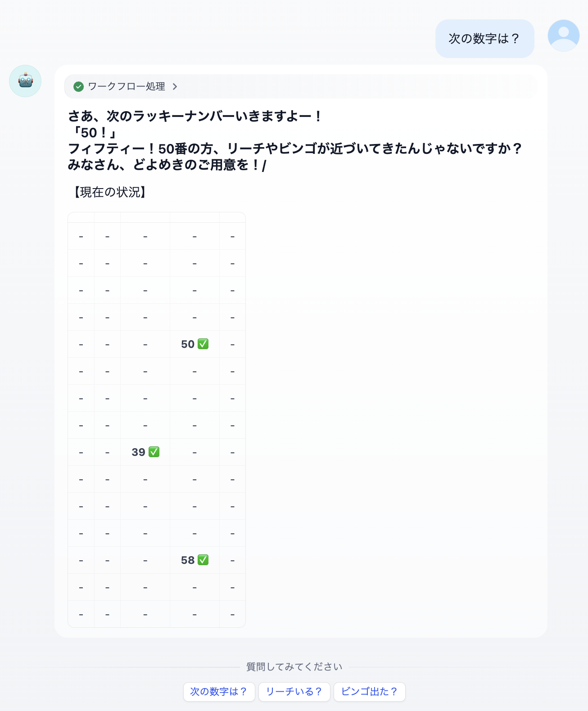Click the green checkmark beside table number 50

203,344
